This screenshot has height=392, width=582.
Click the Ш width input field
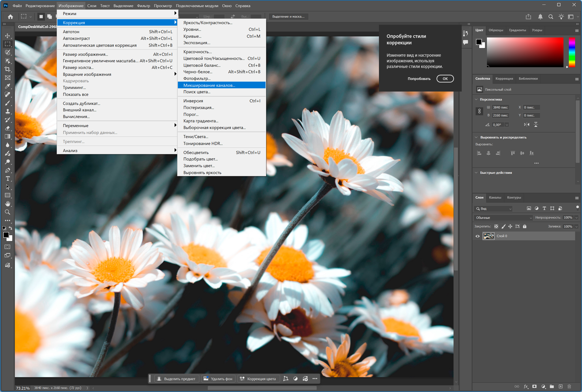[x=500, y=107]
